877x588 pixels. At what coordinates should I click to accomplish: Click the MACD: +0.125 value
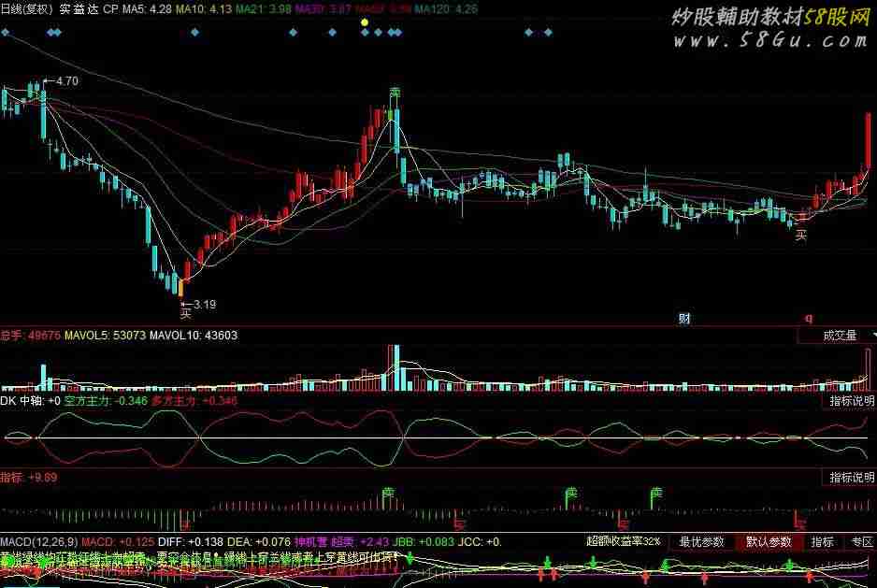click(x=118, y=542)
